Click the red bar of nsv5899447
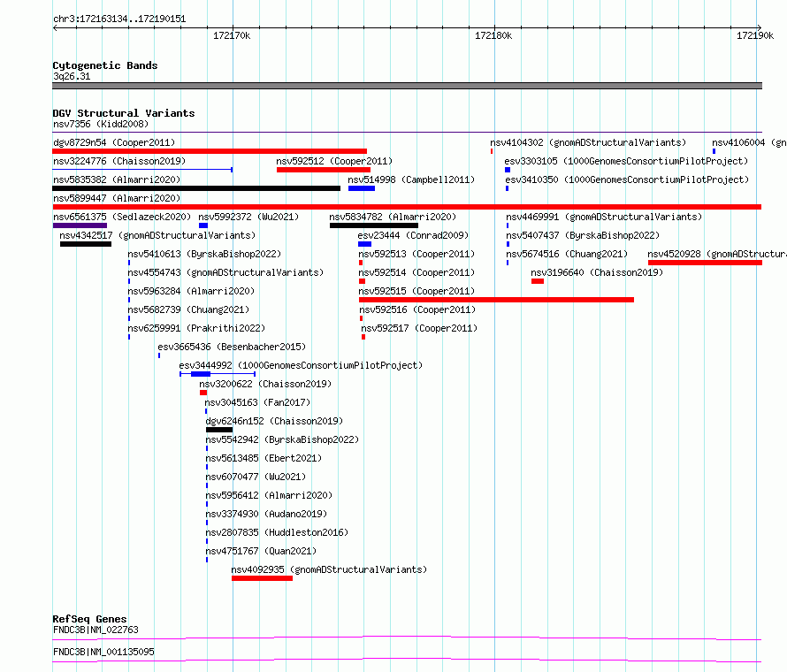 coord(407,207)
